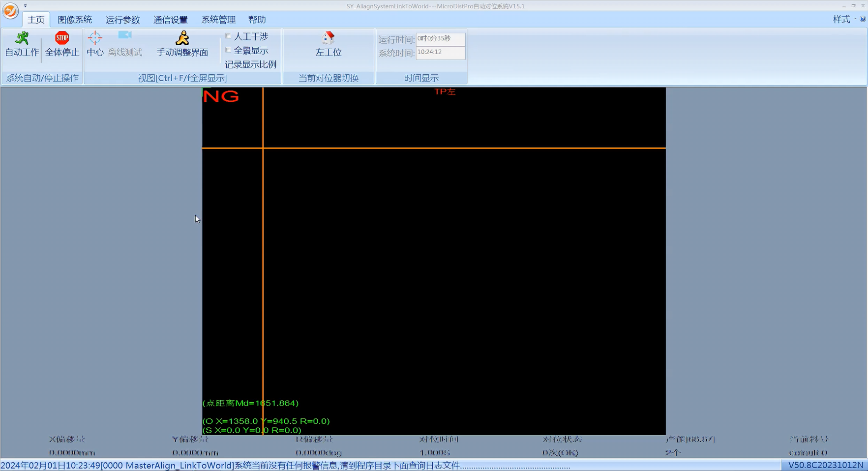The height and width of the screenshot is (471, 868).
Task: Toggle the 全景显示 checkbox
Action: [x=229, y=50]
